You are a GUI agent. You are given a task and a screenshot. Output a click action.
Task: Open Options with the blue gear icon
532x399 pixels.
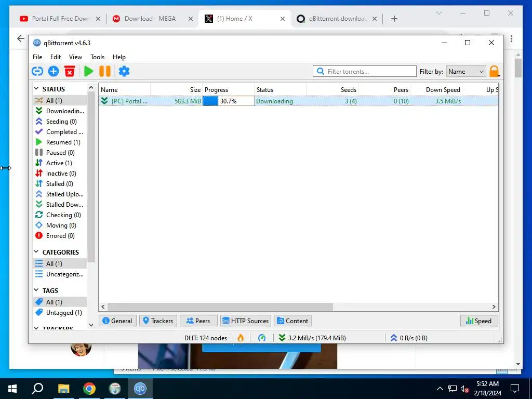pos(124,71)
